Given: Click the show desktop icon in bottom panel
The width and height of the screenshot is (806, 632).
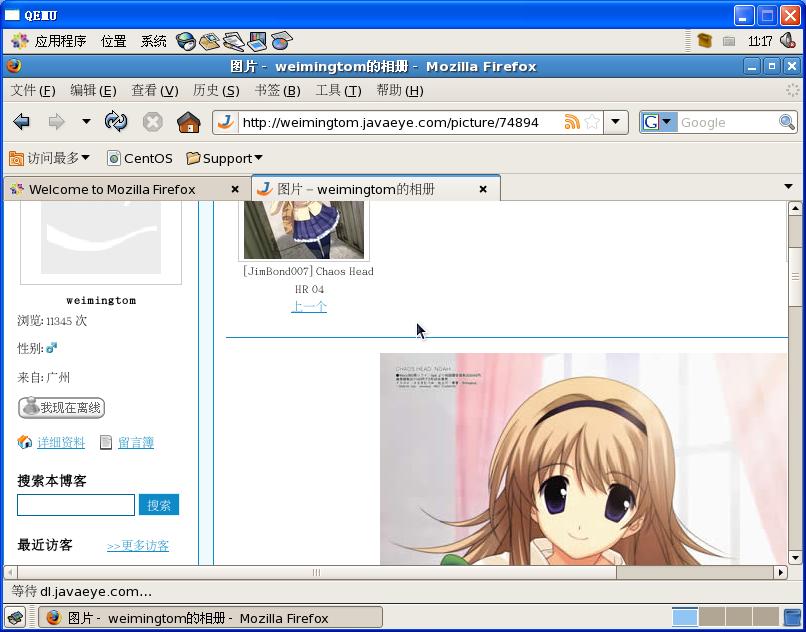Looking at the screenshot, I should tap(16, 618).
